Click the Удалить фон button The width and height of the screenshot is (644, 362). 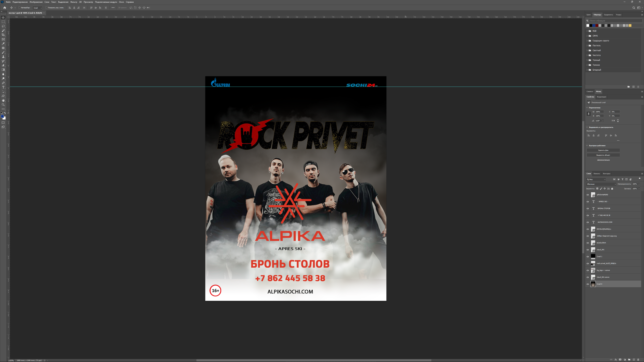point(603,150)
